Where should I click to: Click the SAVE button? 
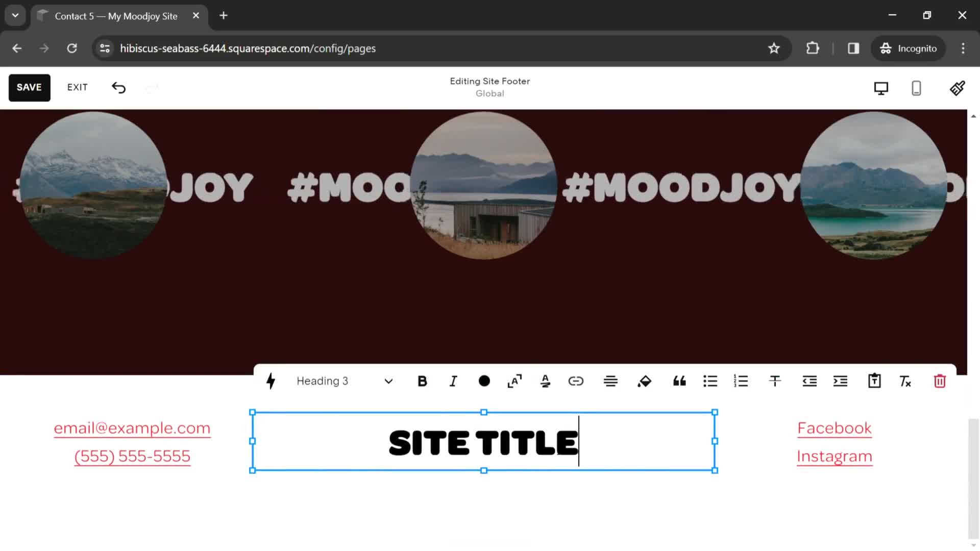(29, 87)
